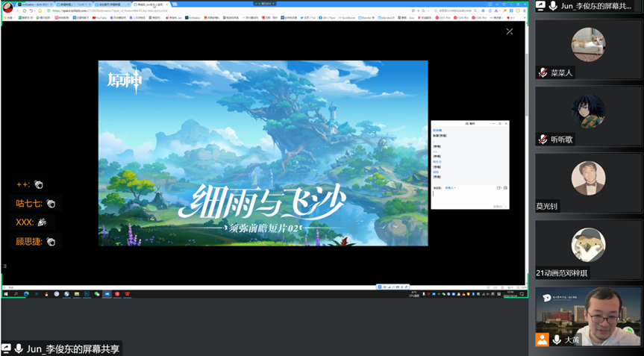Click the chat window's clear/delete icon

pyautogui.click(x=505, y=187)
